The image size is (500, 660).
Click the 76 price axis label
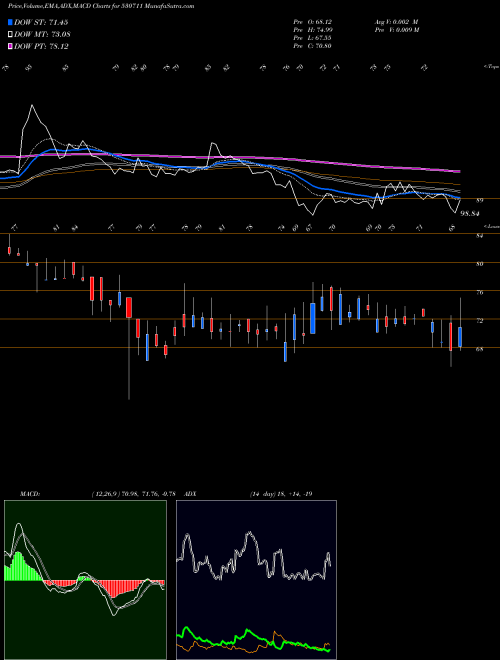479,293
